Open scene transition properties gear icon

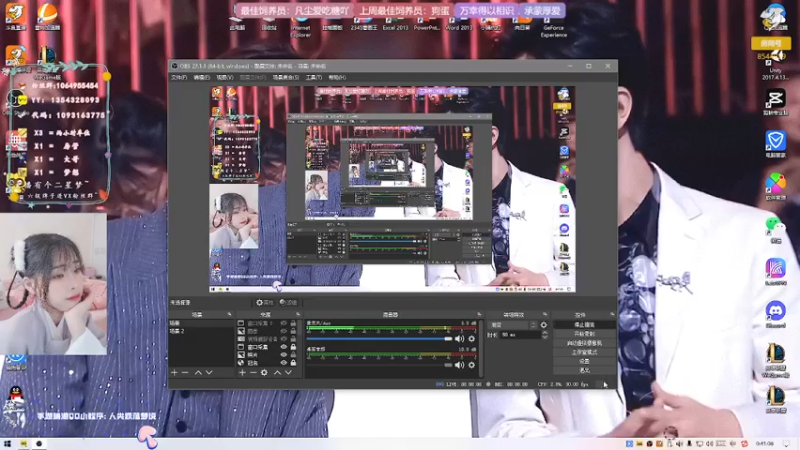click(544, 325)
